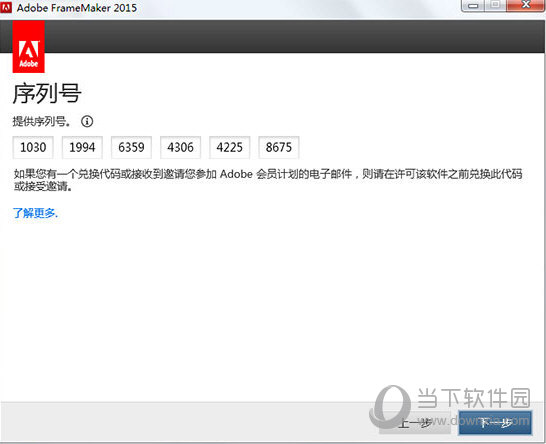
Task: Click the paragraph starting 如果您有一个兑换代码
Action: coord(268,180)
